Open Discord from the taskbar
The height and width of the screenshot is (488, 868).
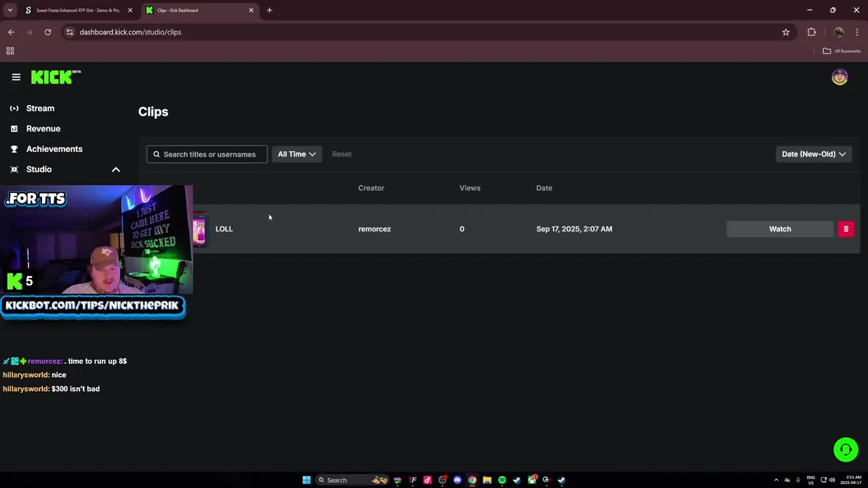[x=457, y=480]
